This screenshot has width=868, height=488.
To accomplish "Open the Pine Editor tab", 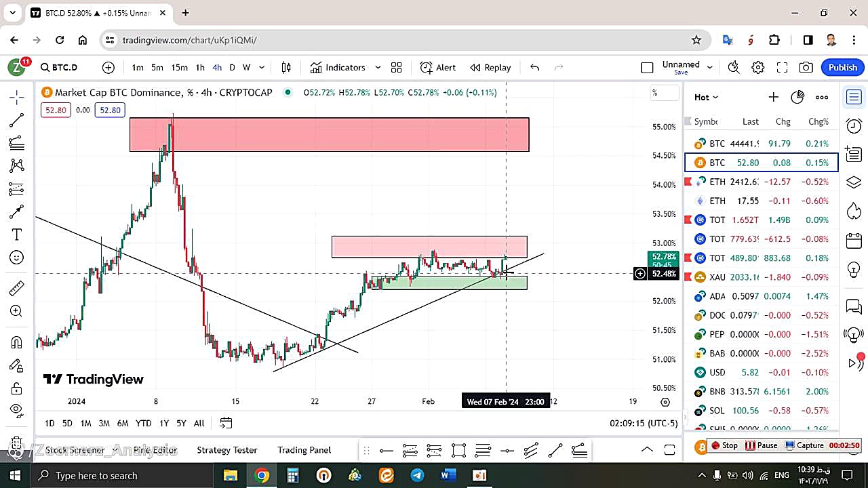I will tap(155, 449).
